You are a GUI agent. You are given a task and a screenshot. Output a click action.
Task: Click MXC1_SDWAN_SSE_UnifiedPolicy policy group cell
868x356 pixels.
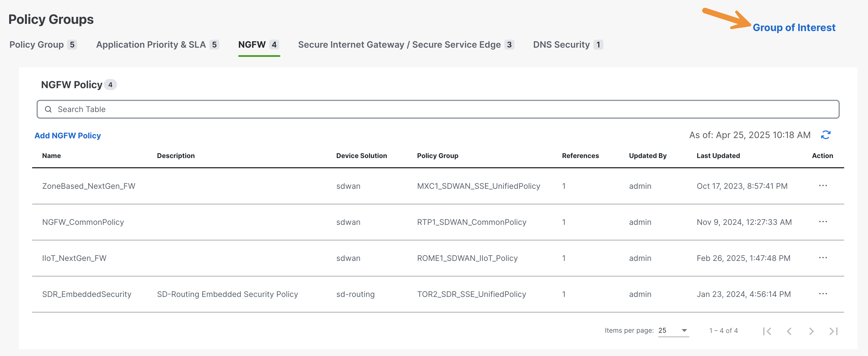coord(478,186)
